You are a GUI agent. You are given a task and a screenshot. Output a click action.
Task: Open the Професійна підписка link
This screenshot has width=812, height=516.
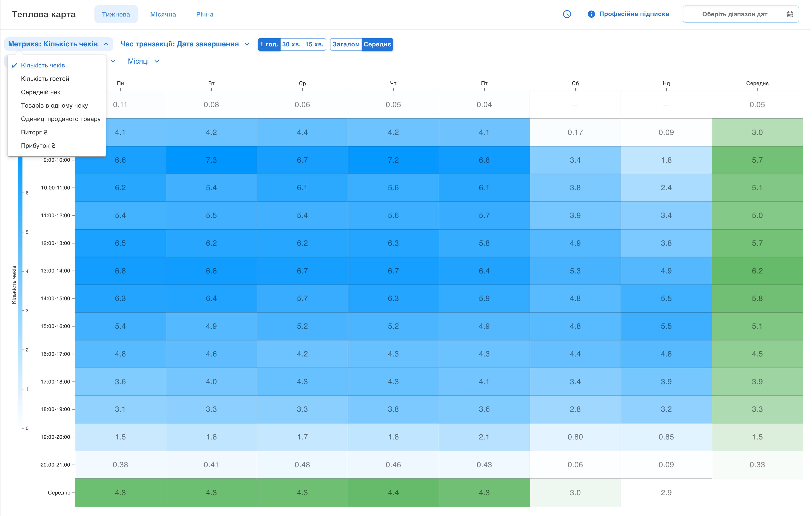[x=634, y=14]
